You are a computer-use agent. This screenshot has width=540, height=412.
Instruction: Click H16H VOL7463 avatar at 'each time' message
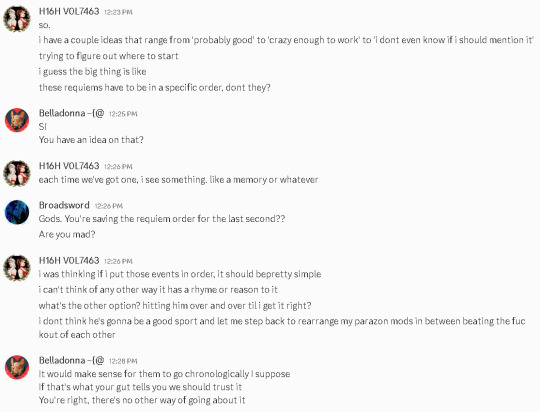17,173
